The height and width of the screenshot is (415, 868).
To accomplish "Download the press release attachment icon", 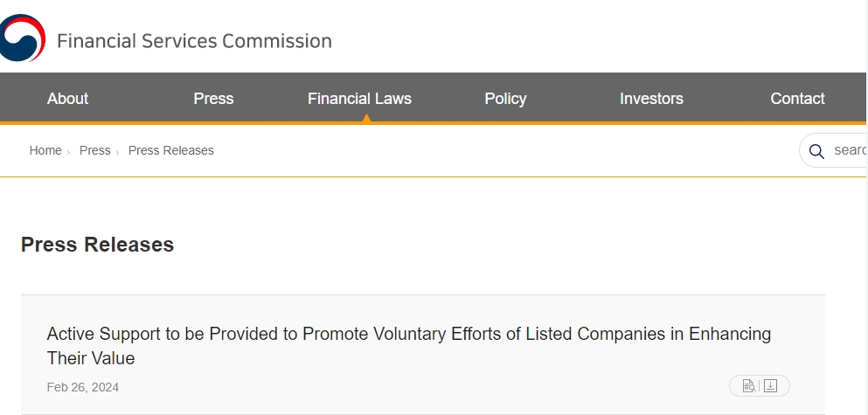I will [770, 385].
